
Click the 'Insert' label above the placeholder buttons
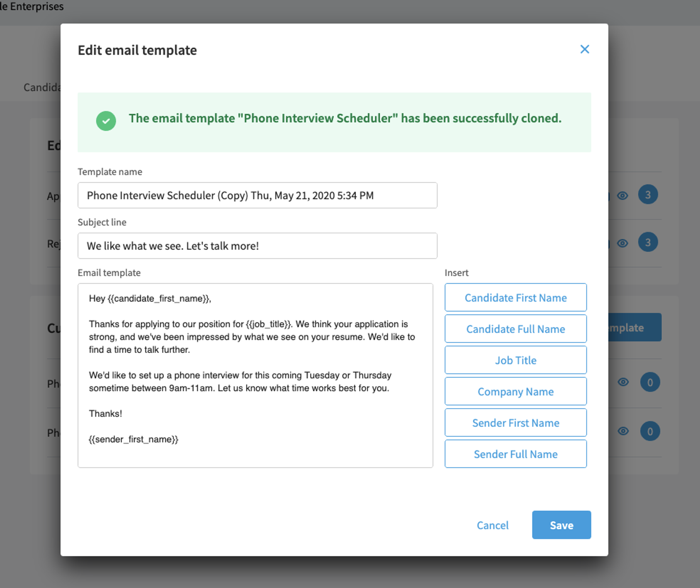point(457,273)
